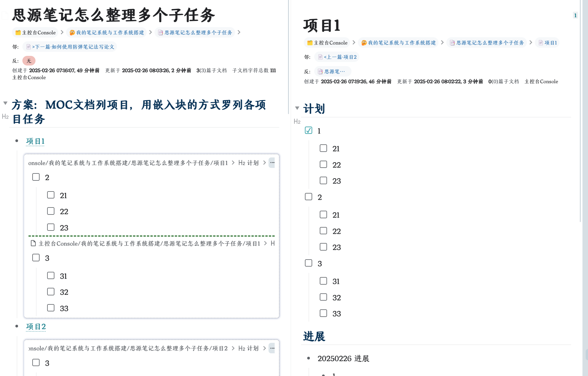Collapse the 计划 heading with fold arrow
The width and height of the screenshot is (588, 376).
297,108
